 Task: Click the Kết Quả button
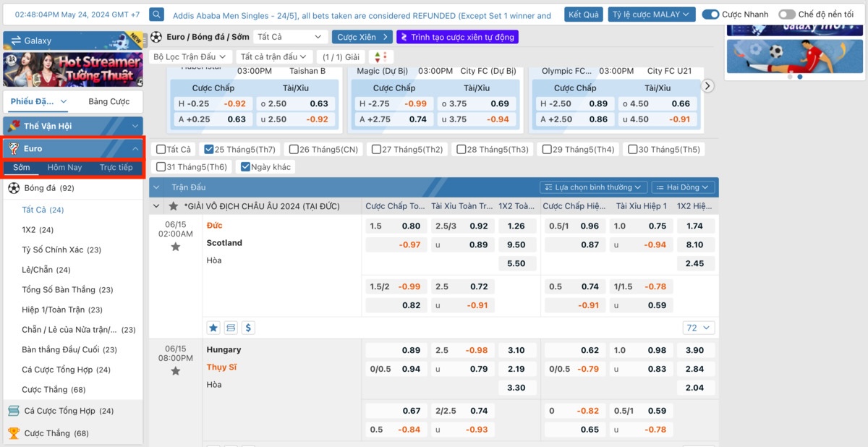[584, 14]
